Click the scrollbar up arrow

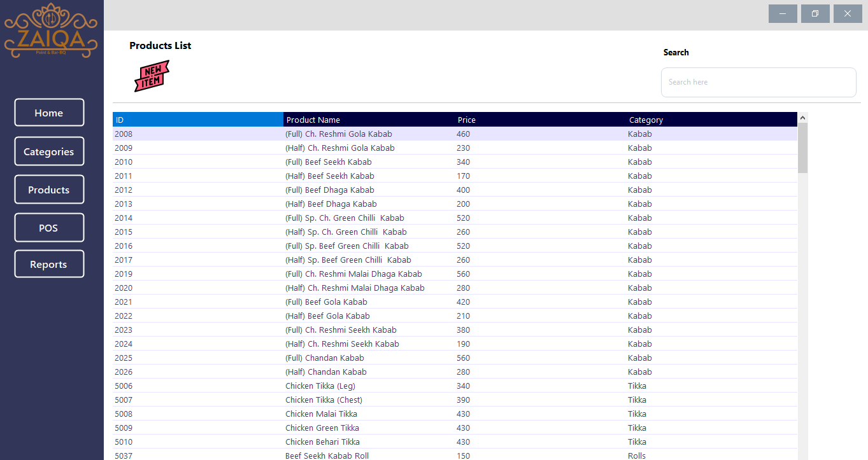point(802,118)
